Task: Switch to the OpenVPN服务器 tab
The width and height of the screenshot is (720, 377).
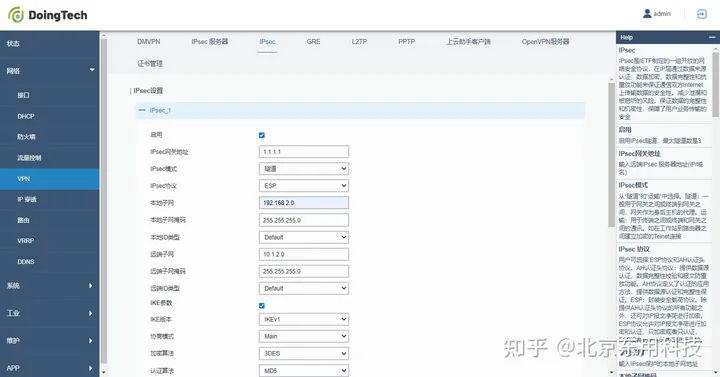Action: click(545, 41)
